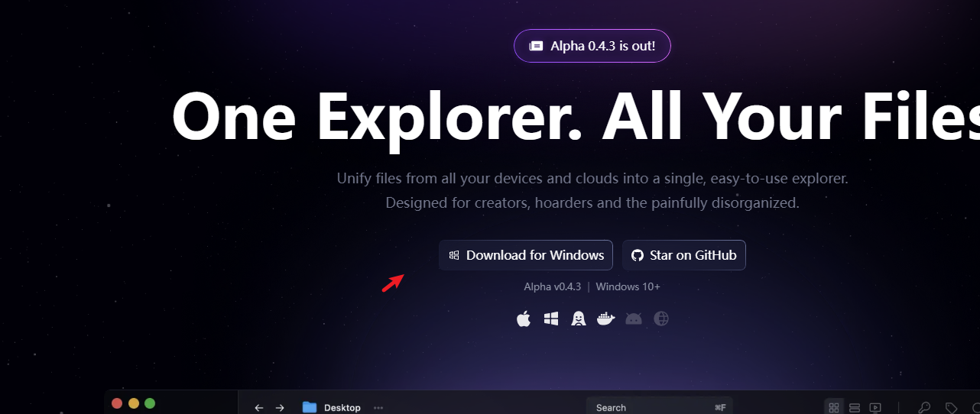Switch to media view layout

pos(876,408)
